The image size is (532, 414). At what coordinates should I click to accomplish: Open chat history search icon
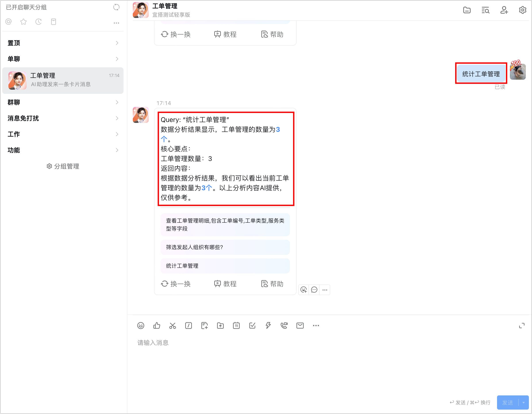click(485, 10)
